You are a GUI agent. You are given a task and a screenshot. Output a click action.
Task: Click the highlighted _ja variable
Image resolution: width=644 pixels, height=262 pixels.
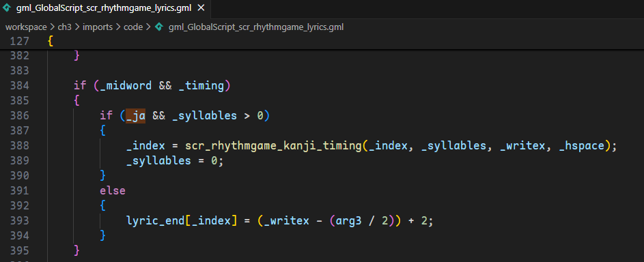(x=135, y=115)
